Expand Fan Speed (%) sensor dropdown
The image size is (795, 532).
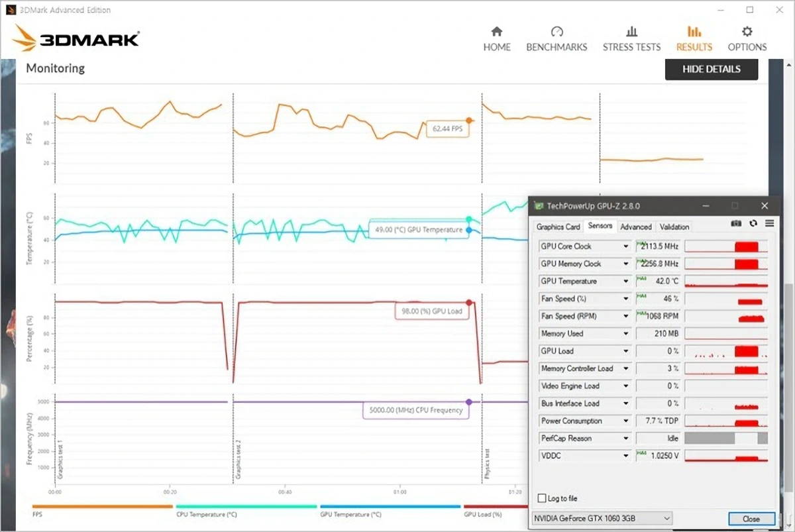625,299
